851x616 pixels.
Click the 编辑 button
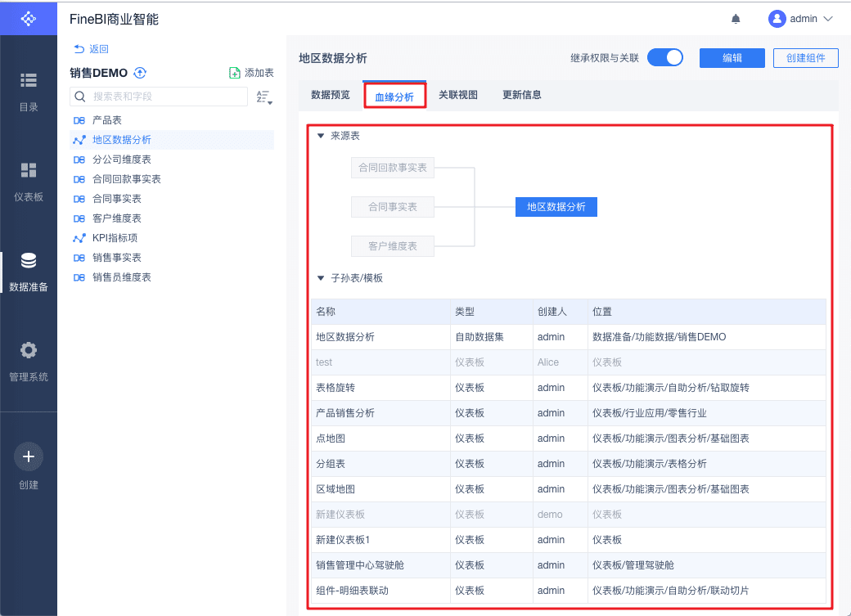[732, 58]
